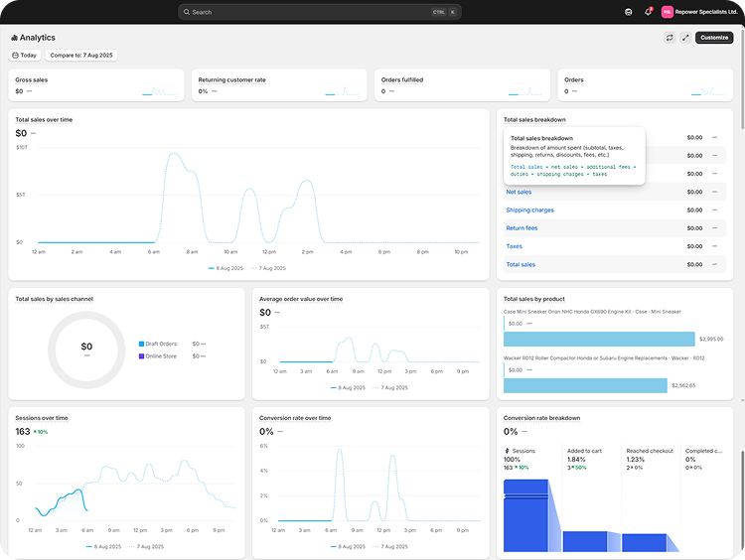Open the Return fees link
This screenshot has height=560, width=745.
pyautogui.click(x=521, y=228)
